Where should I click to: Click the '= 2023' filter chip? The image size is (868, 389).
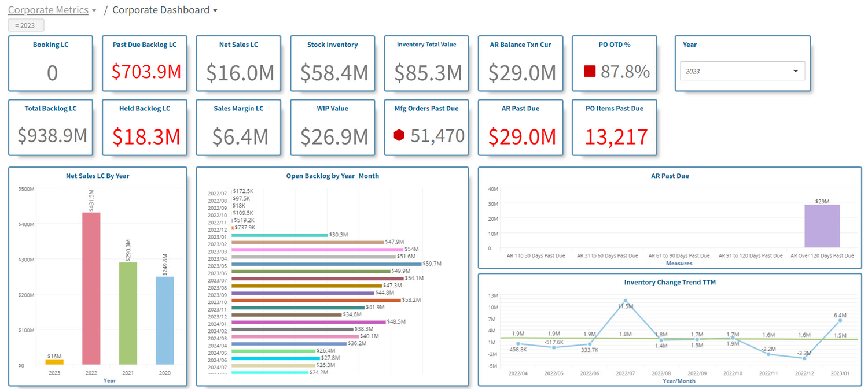[26, 25]
